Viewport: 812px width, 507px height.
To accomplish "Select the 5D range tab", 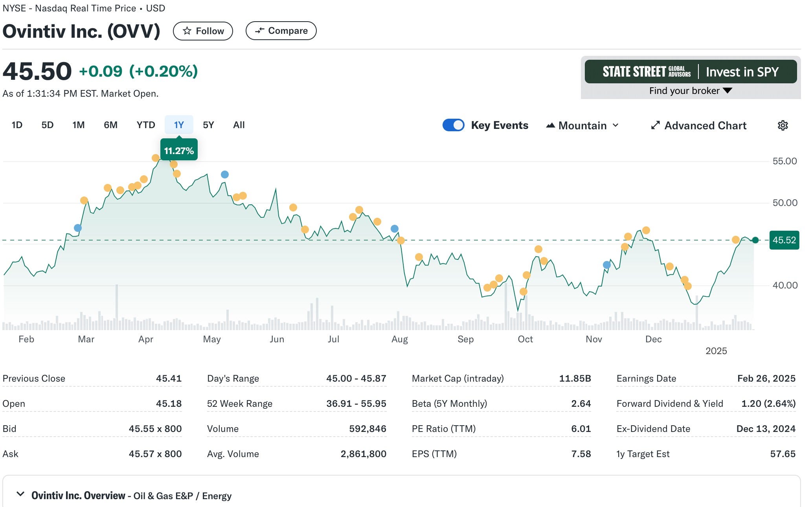I will click(48, 125).
